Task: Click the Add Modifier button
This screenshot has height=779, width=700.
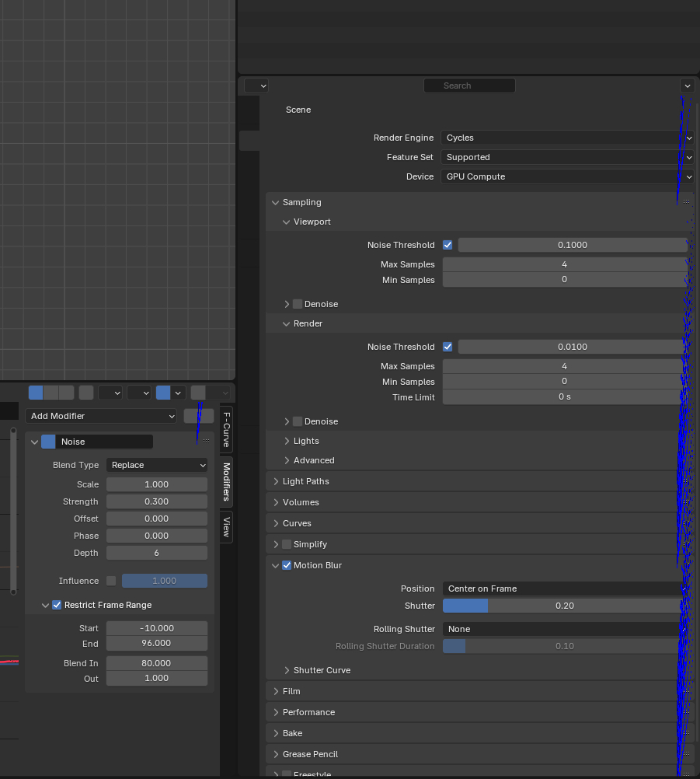Action: [101, 416]
